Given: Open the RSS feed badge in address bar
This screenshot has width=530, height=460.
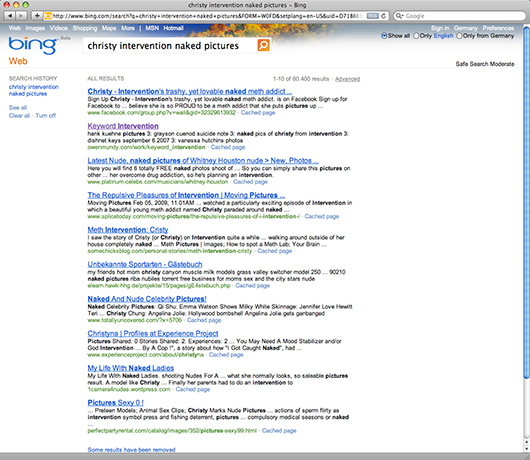Looking at the screenshot, I should pos(372,16).
